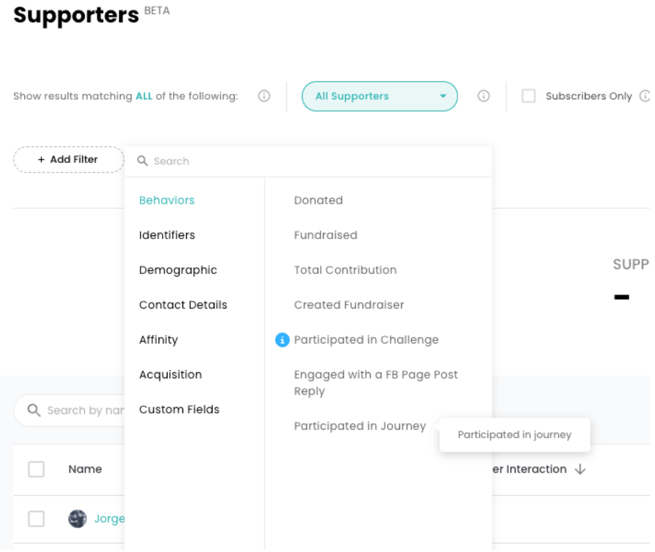Screen dimensions: 655x552
Task: Open Jorge's supporter profile link
Action: pyautogui.click(x=109, y=518)
